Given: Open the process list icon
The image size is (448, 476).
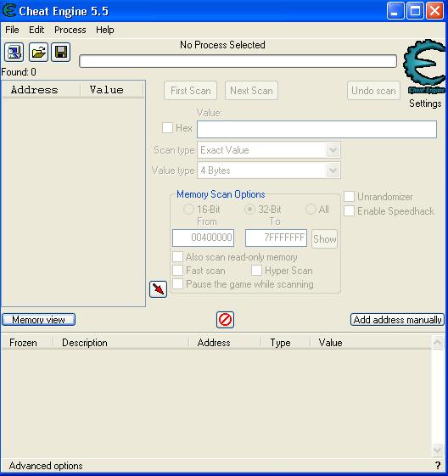Looking at the screenshot, I should click(x=14, y=53).
